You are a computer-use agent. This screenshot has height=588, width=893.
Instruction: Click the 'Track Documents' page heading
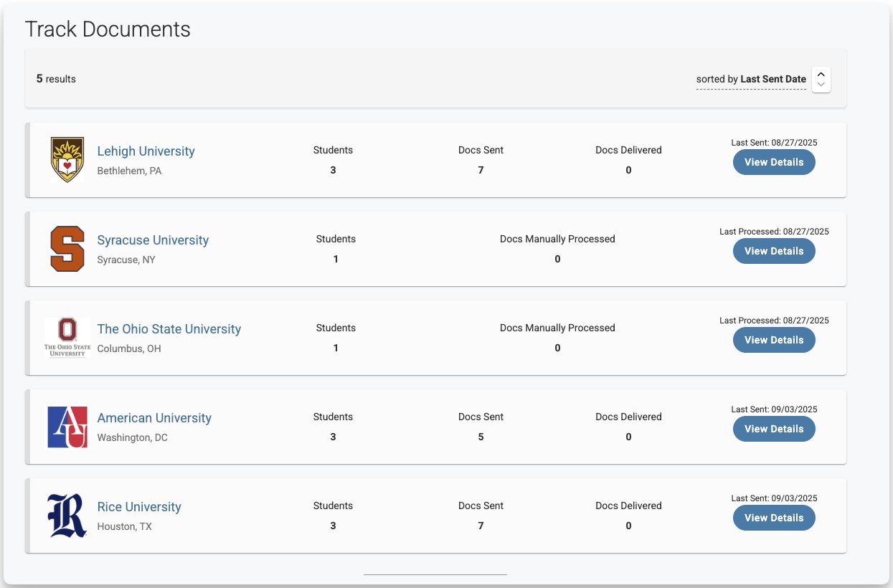coord(108,29)
